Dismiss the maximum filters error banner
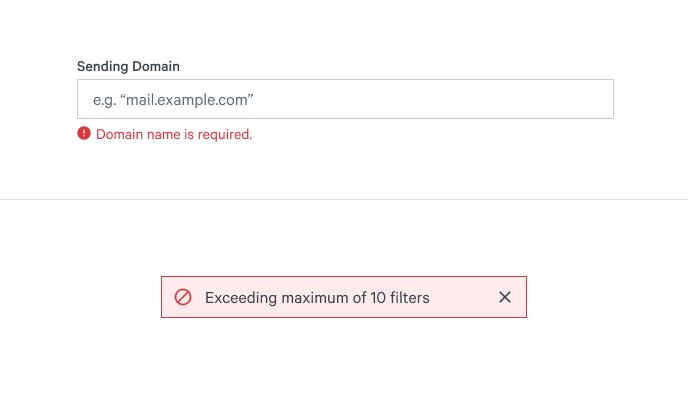The image size is (688, 400). pos(505,297)
